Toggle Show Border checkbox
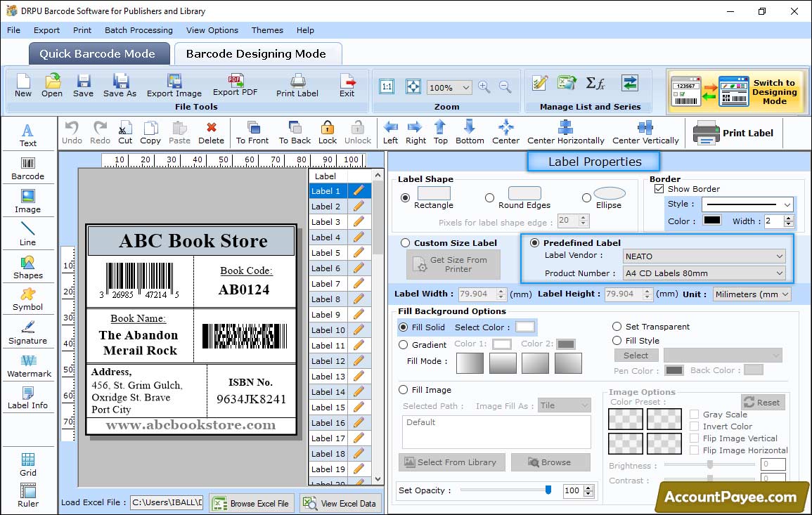 659,189
